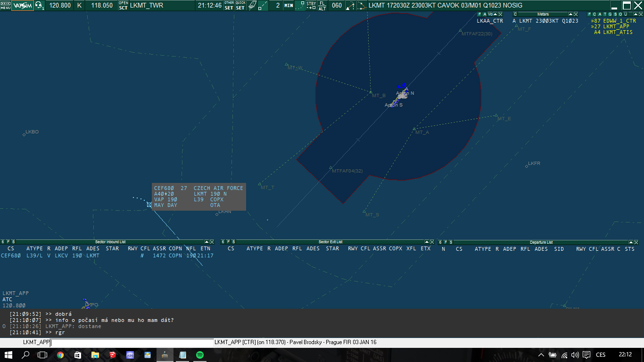This screenshot has height=362, width=644.
Task: Toggle the MIN leader line unit
Action: pos(289,6)
